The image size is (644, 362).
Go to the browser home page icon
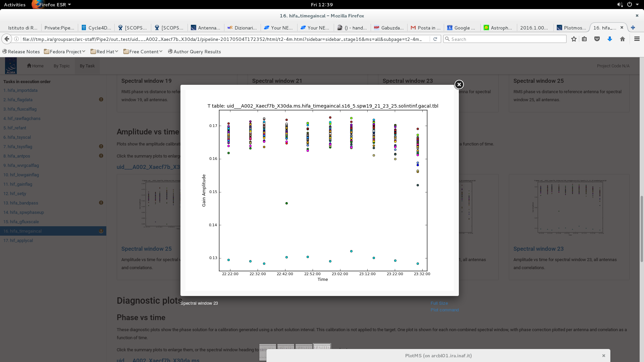623,39
